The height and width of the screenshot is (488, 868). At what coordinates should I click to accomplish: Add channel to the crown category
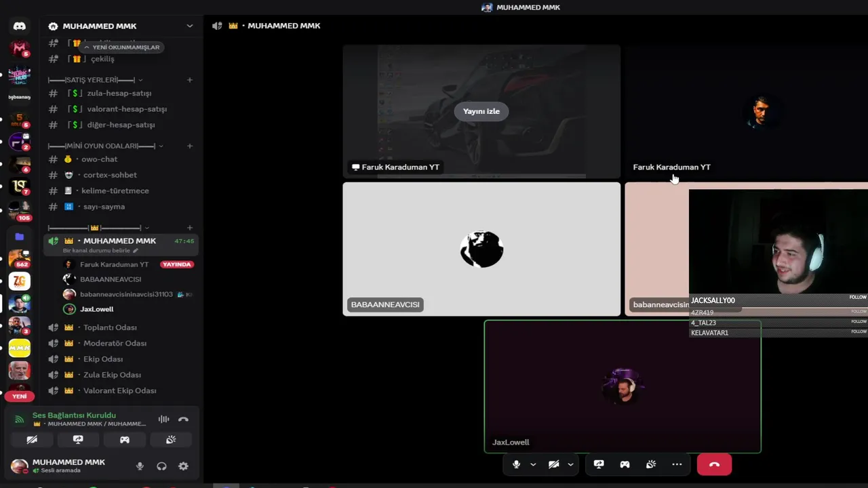tap(190, 228)
